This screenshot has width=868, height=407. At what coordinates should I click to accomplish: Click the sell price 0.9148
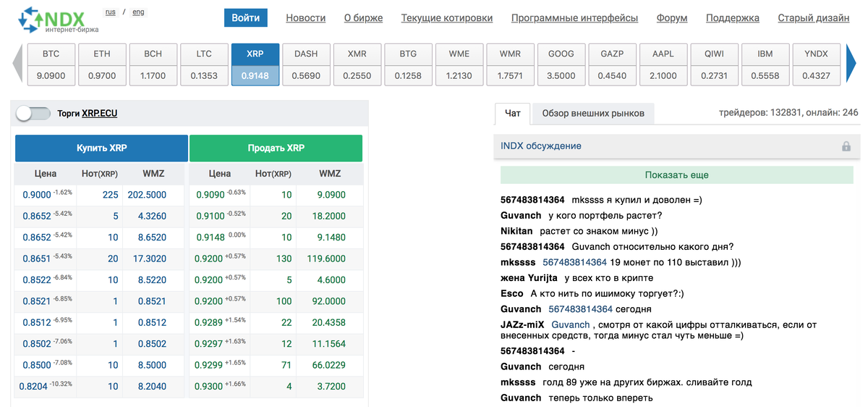(209, 238)
